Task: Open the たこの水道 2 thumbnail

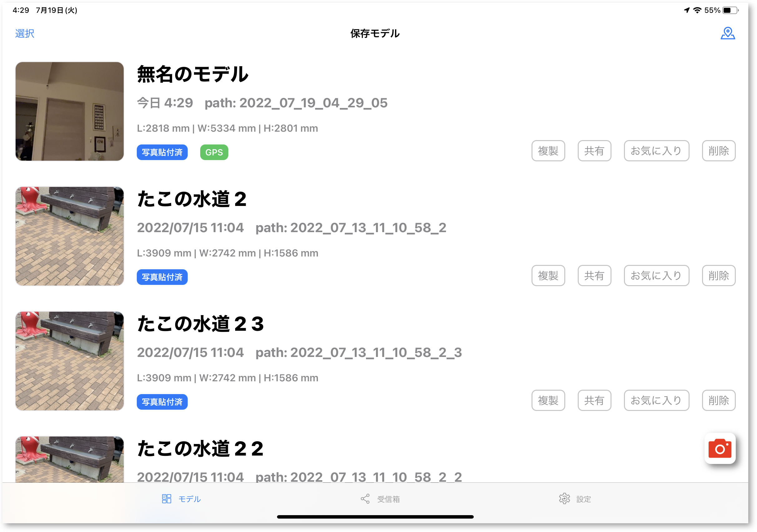Action: click(x=70, y=236)
